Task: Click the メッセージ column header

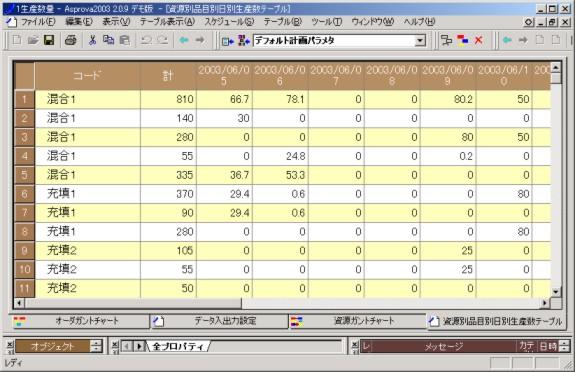Action: click(443, 346)
